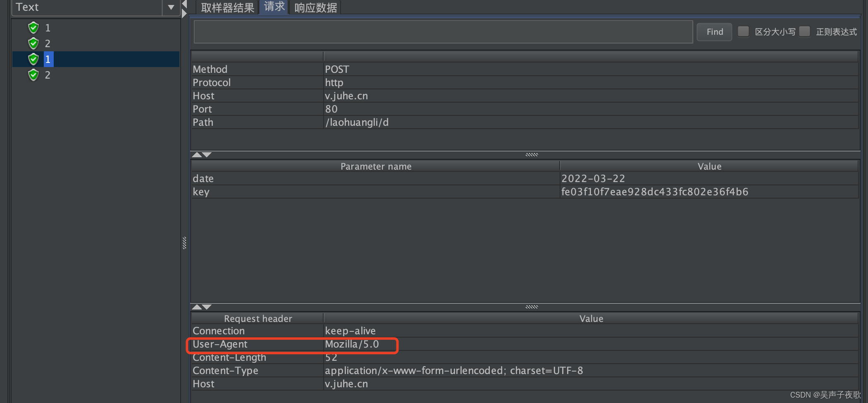Click the left collapse arrow of the vertical divider

[184, 4]
